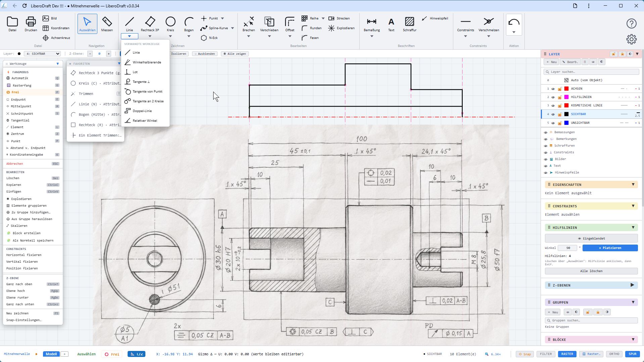Click the Explodieren toolbar icon
644x362 pixels.
341,28
